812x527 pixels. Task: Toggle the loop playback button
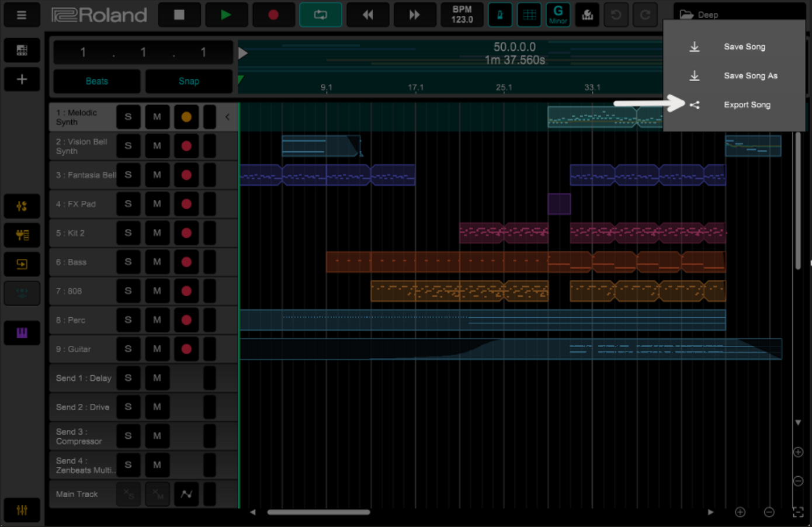coord(321,15)
